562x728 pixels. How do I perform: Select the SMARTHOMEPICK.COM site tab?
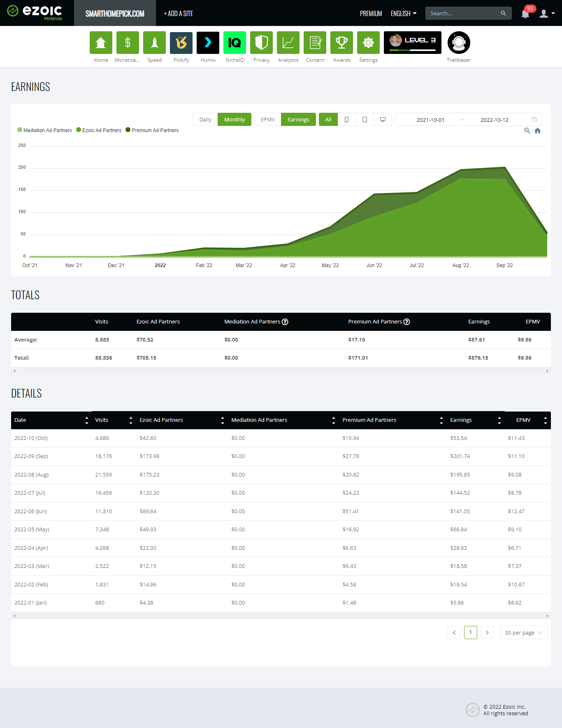[x=115, y=13]
